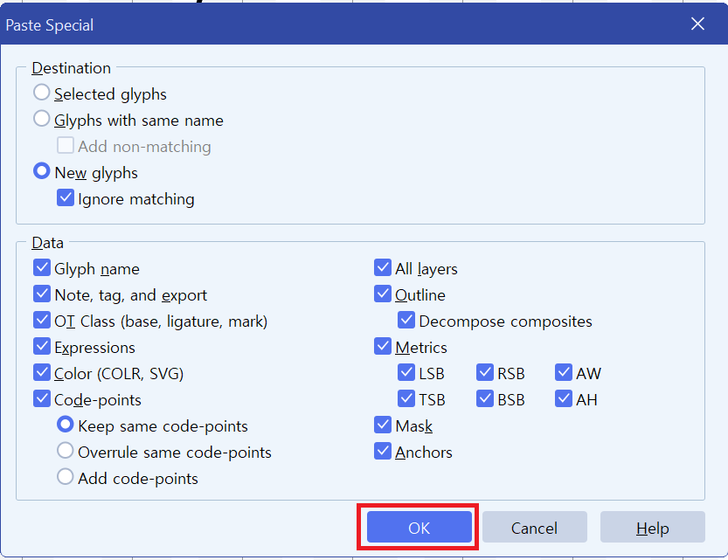Click the Cancel button
The height and width of the screenshot is (560, 728).
(534, 527)
